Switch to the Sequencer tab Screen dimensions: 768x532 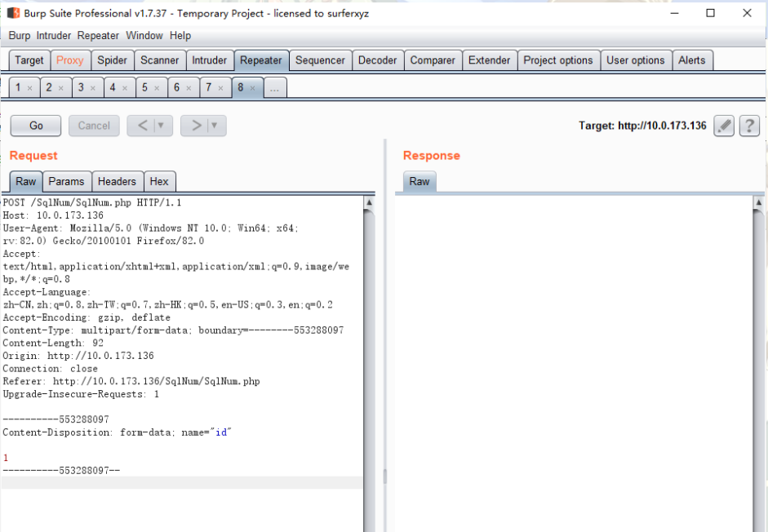click(320, 60)
